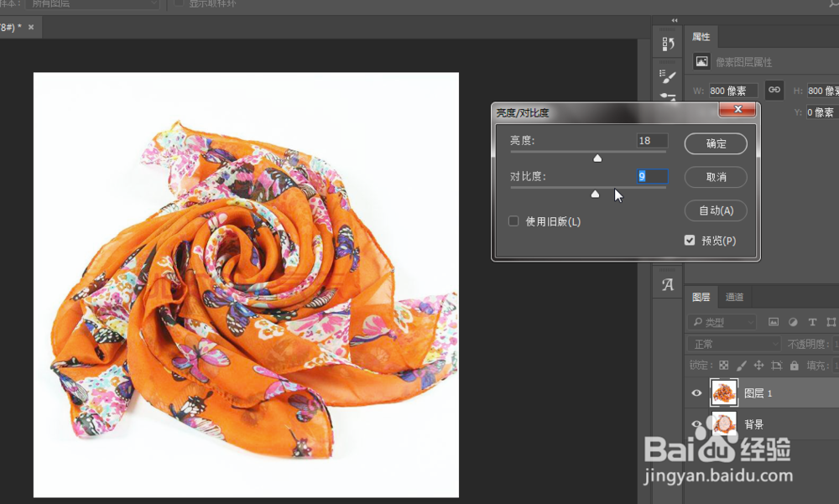Open the 类型 layer filter dropdown
Viewport: 839px width, 504px height.
click(x=722, y=322)
